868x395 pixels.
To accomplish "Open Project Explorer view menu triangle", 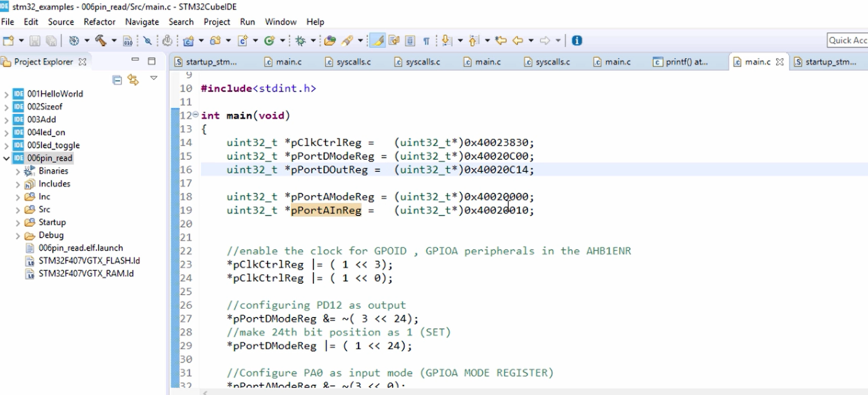I will point(154,79).
